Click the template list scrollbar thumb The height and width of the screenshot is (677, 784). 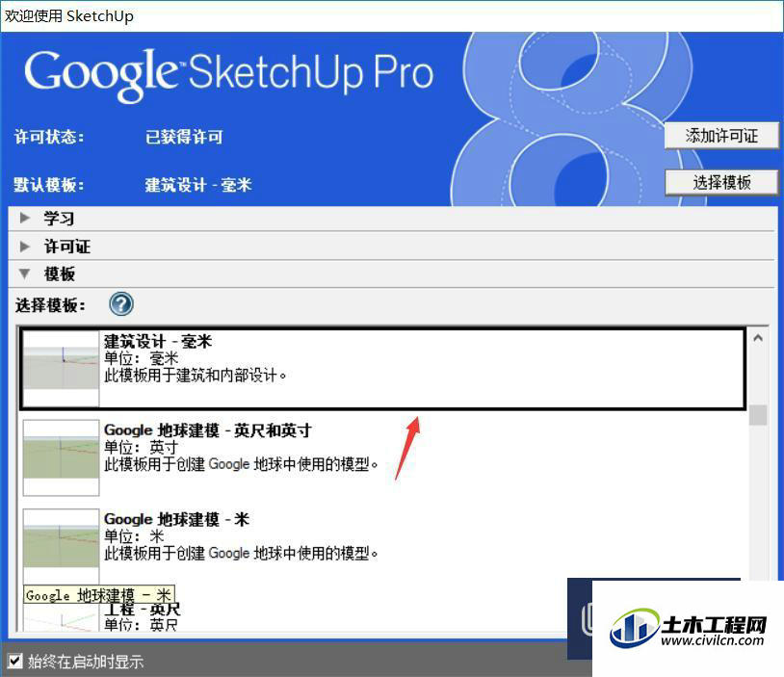(758, 414)
